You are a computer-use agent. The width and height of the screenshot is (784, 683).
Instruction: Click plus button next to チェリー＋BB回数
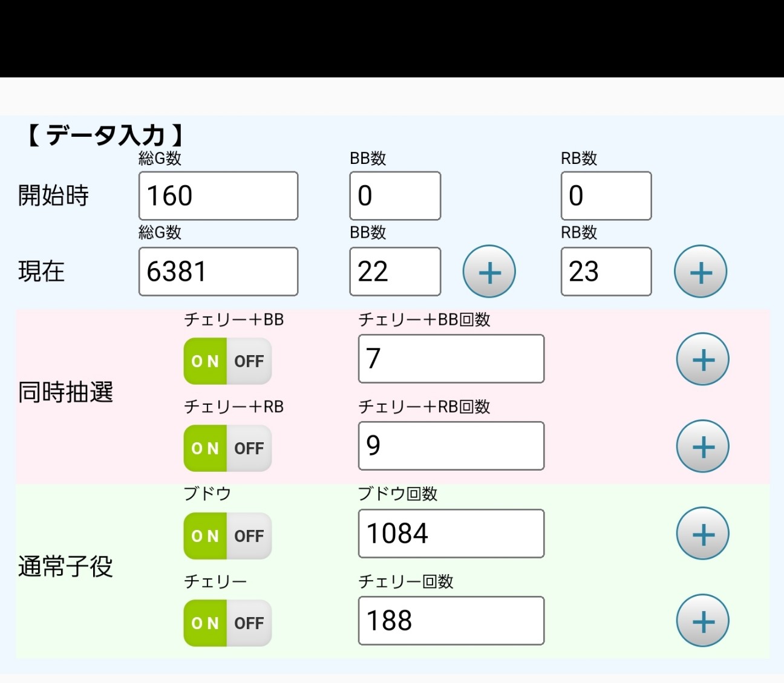[x=702, y=359]
